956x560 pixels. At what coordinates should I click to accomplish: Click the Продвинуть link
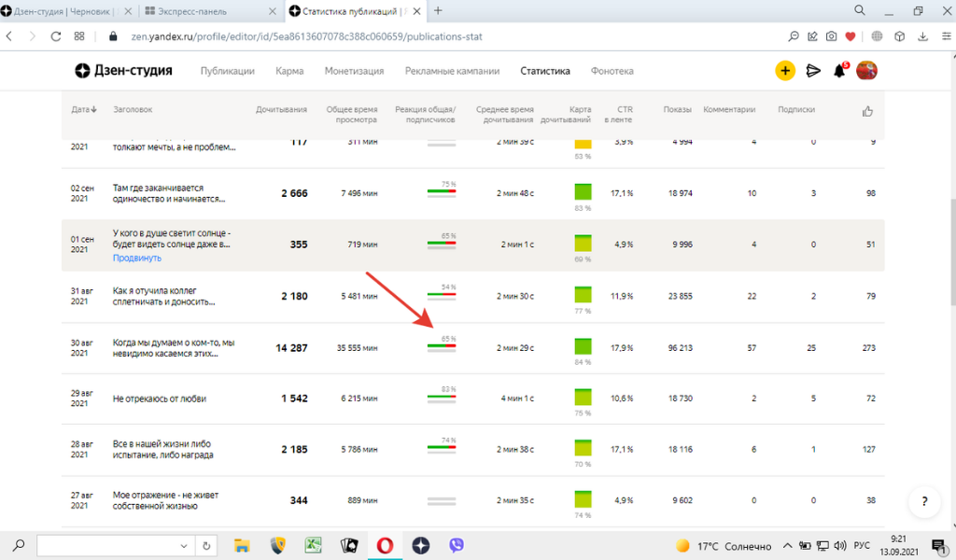pos(137,258)
